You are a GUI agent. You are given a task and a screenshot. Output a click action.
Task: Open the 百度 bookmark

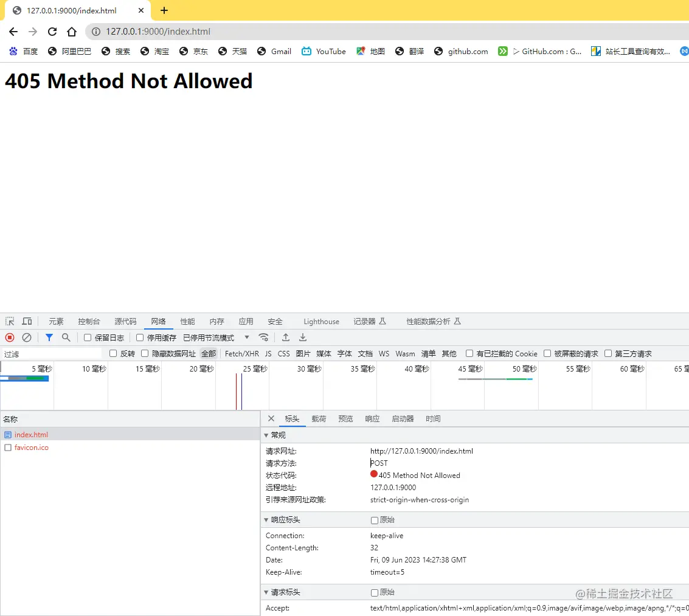click(x=24, y=52)
